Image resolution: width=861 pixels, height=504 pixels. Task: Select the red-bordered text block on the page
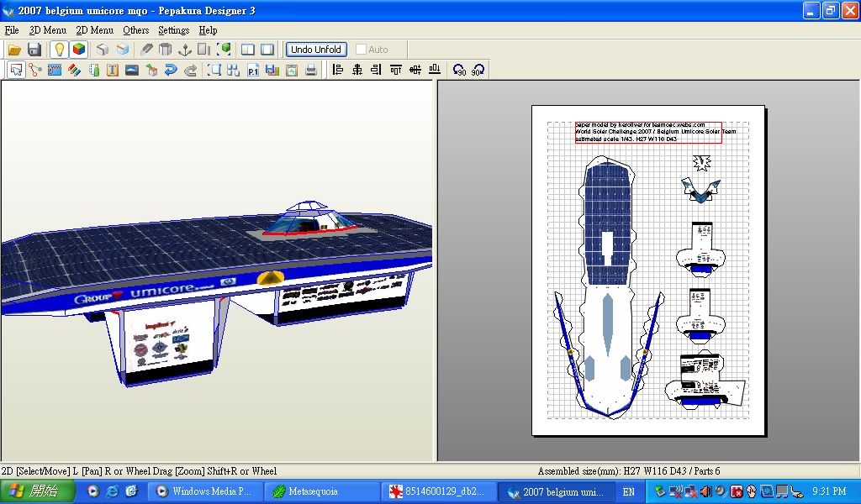(x=648, y=133)
